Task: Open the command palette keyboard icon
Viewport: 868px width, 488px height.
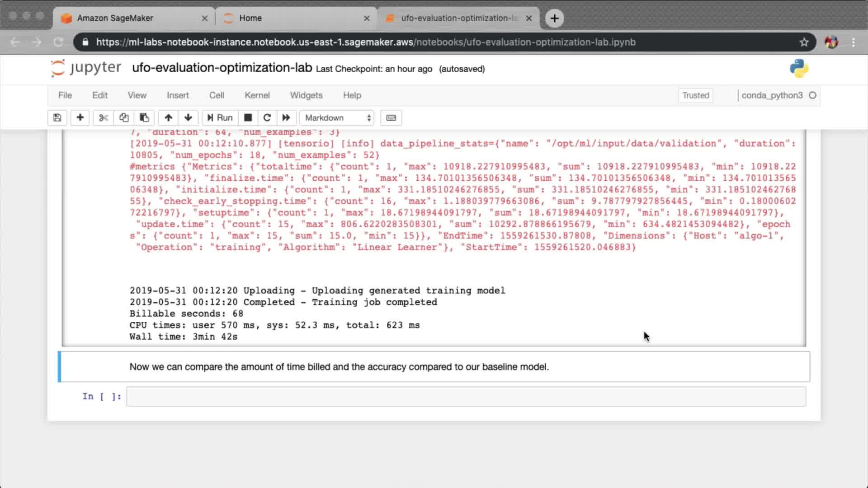Action: click(391, 118)
